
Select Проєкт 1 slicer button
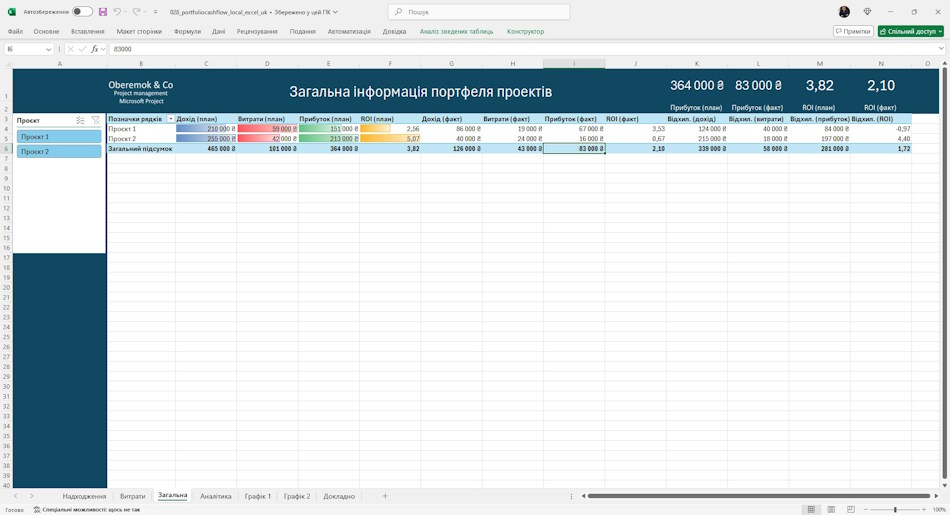(x=59, y=137)
